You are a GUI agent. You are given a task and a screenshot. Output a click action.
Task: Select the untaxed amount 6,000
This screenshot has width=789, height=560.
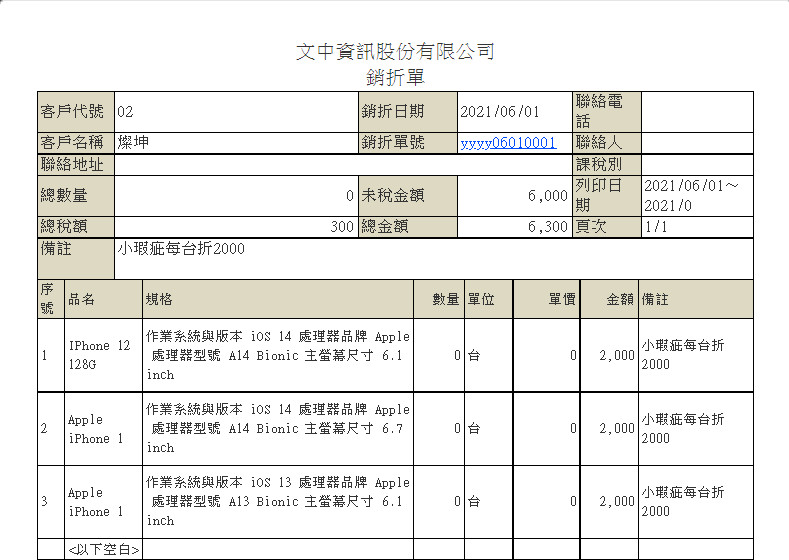click(x=547, y=196)
